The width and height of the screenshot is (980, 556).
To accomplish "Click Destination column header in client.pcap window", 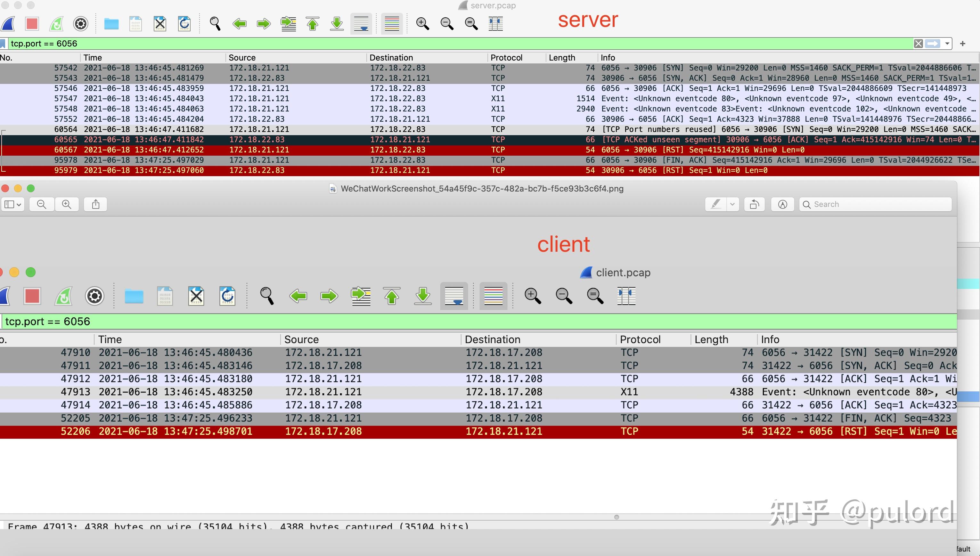I will pyautogui.click(x=538, y=339).
